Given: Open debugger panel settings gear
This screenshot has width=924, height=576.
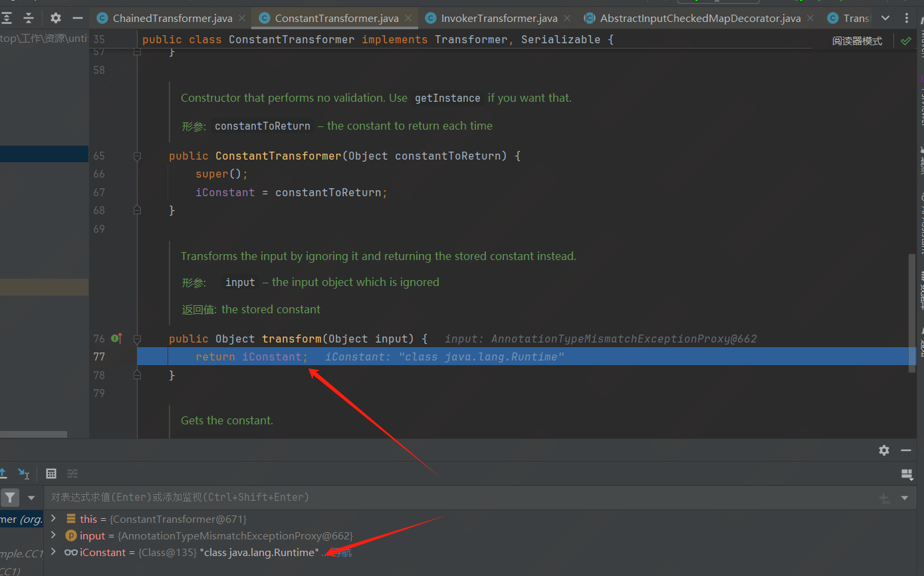Looking at the screenshot, I should pyautogui.click(x=884, y=450).
